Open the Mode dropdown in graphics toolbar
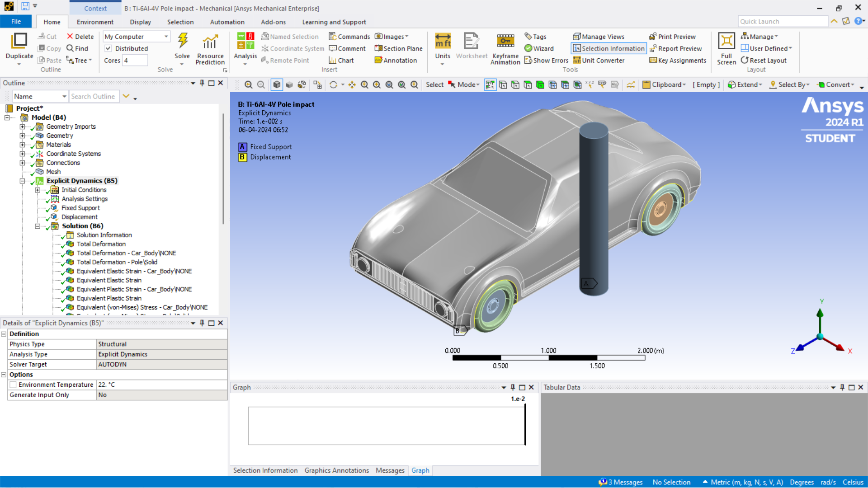Viewport: 868px width, 488px height. (464, 84)
